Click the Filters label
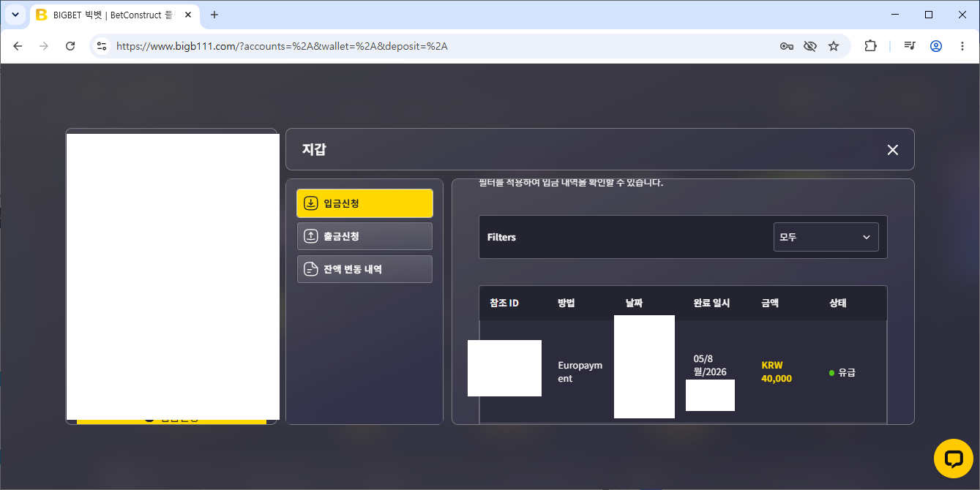This screenshot has width=980, height=490. tap(501, 237)
